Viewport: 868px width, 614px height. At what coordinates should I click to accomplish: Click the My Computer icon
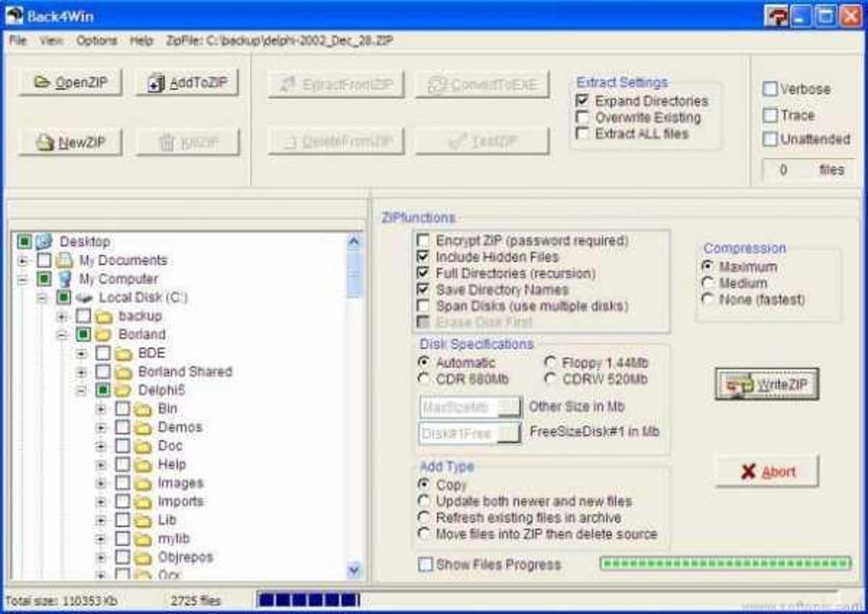pos(64,278)
